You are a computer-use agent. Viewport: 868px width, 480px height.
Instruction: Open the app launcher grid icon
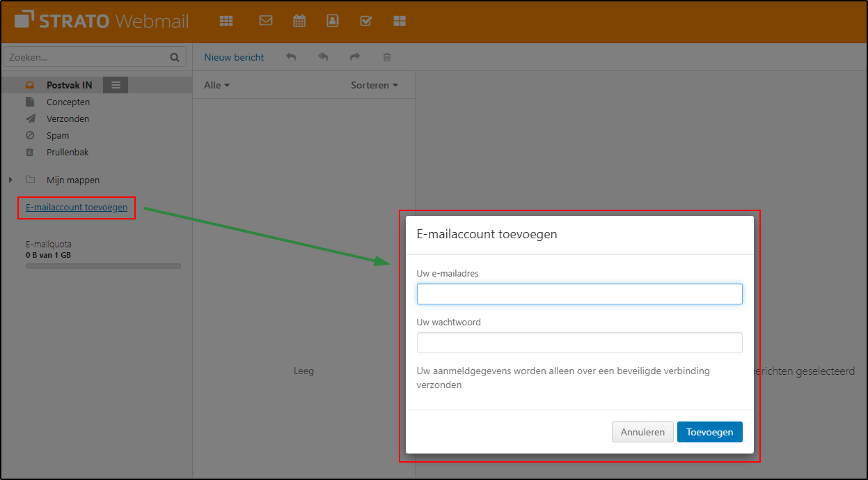tap(226, 20)
